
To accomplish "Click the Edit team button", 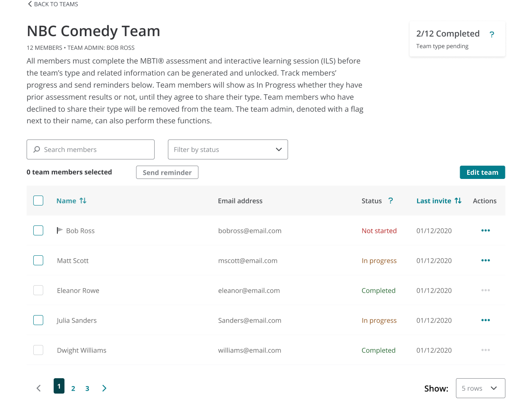I will (482, 172).
